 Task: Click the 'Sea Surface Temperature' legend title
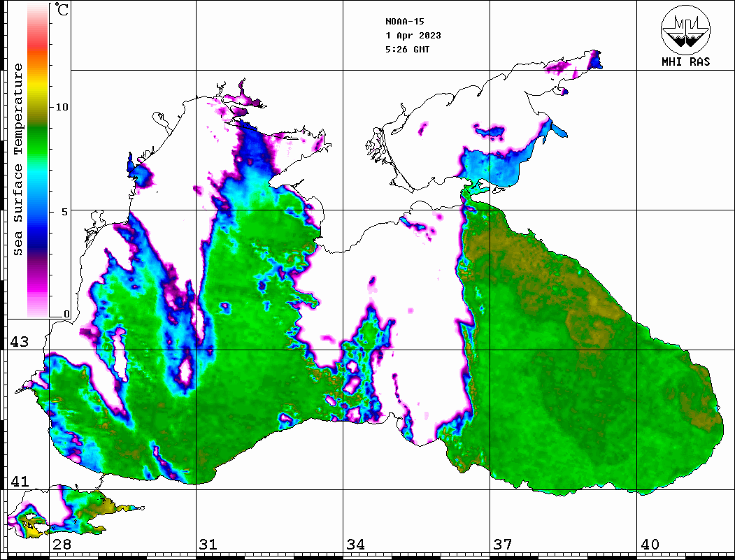point(17,159)
